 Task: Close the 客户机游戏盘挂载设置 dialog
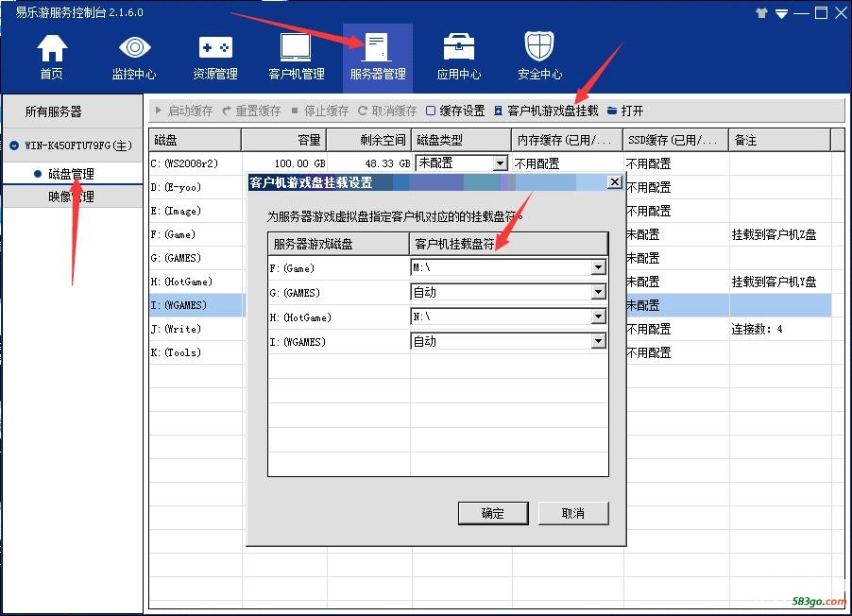(x=615, y=182)
